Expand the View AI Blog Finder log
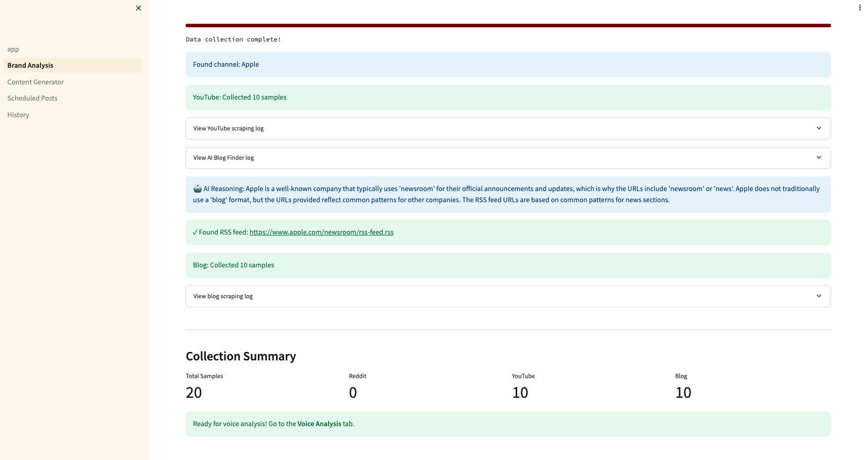 508,158
